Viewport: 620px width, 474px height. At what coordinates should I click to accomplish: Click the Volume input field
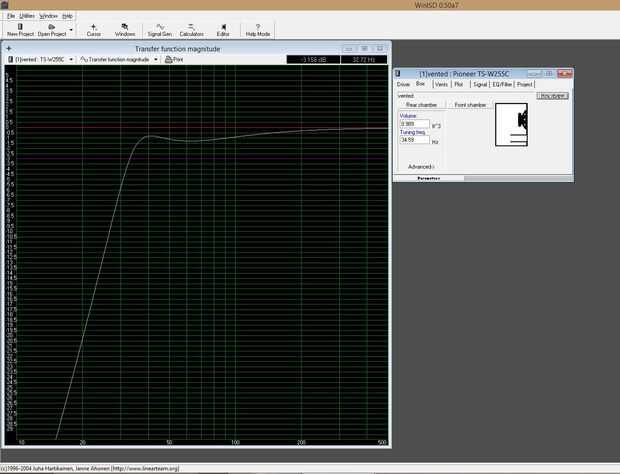(x=414, y=124)
